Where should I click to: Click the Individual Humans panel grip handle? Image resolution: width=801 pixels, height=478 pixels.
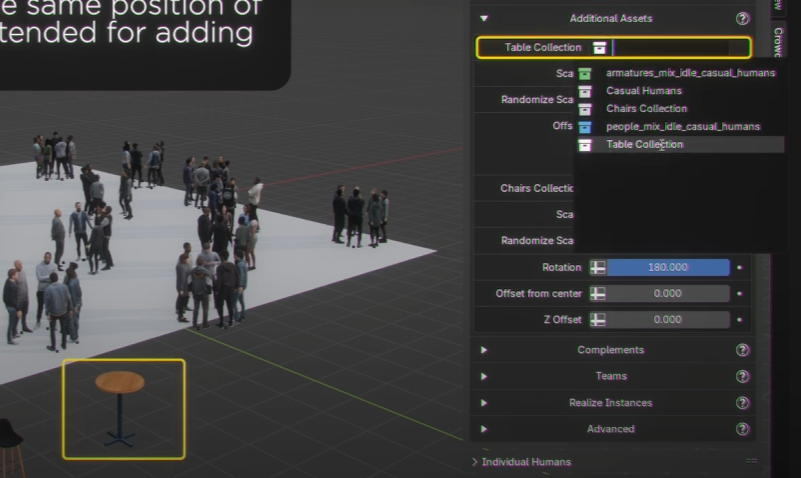(x=751, y=461)
